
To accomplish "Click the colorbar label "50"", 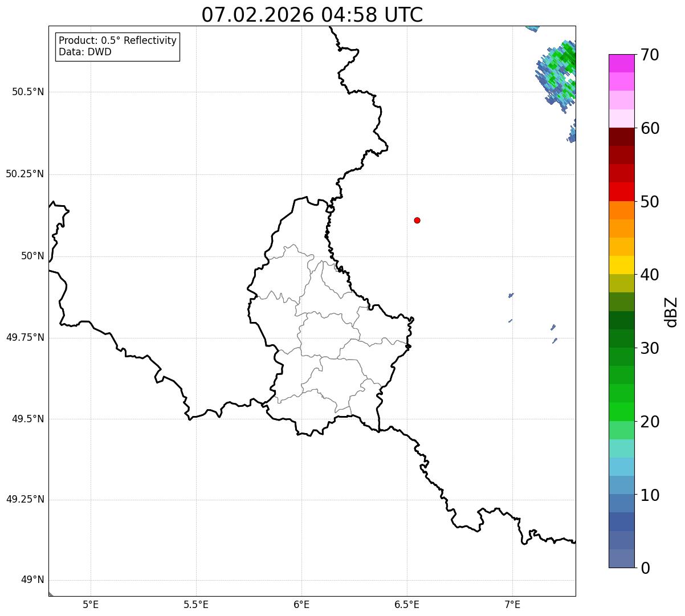I will click(x=650, y=202).
